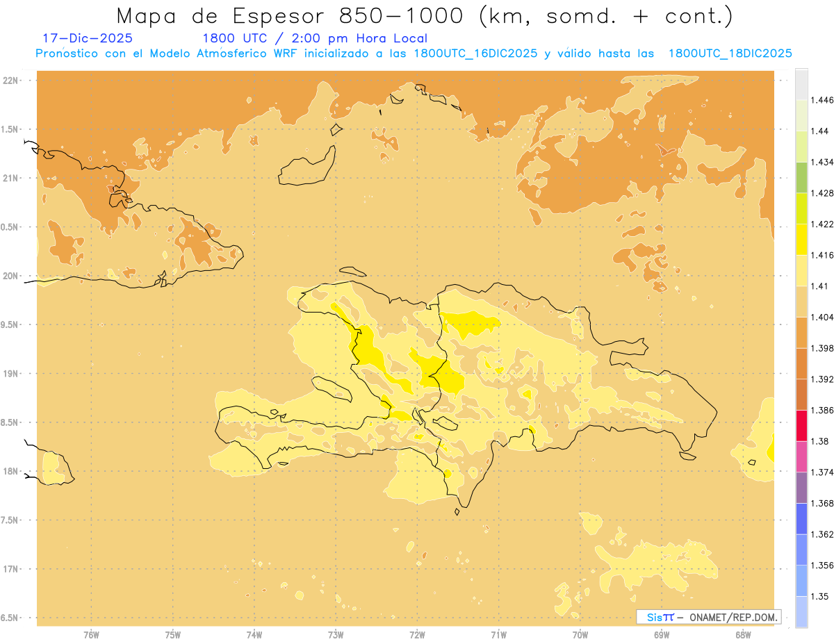The image size is (834, 644).
Task: Click the 22N latitude label
Action: click(x=10, y=81)
